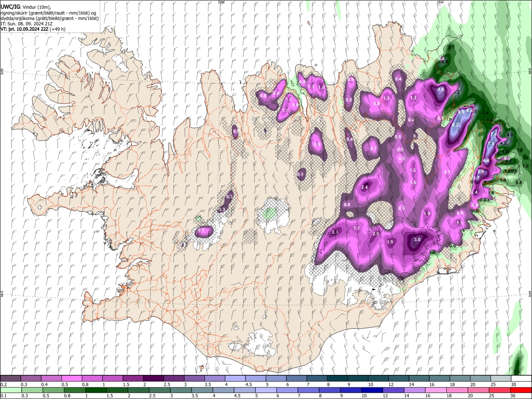This screenshot has height=399, width=532.
Task: Click the '15W' longitude label
Action: [440, 2]
